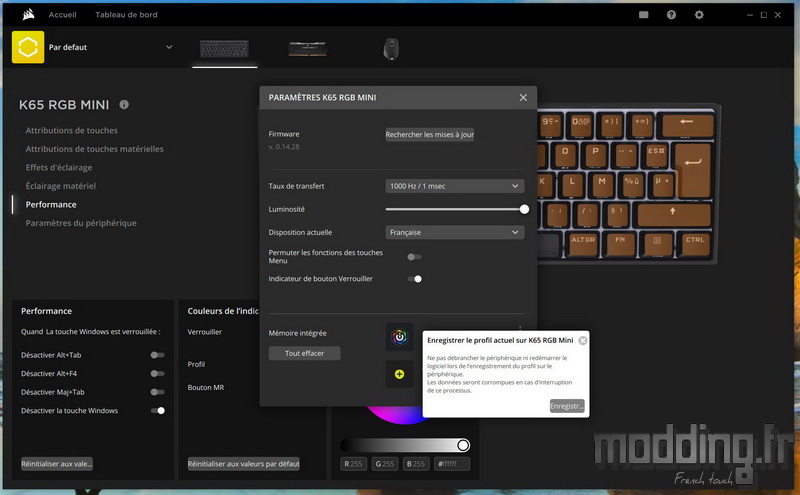
Task: Select the K65 keyboard device thumbnail
Action: point(224,49)
